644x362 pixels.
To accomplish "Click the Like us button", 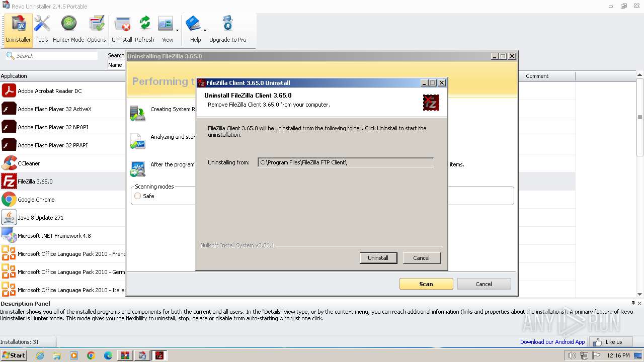I will (x=610, y=342).
